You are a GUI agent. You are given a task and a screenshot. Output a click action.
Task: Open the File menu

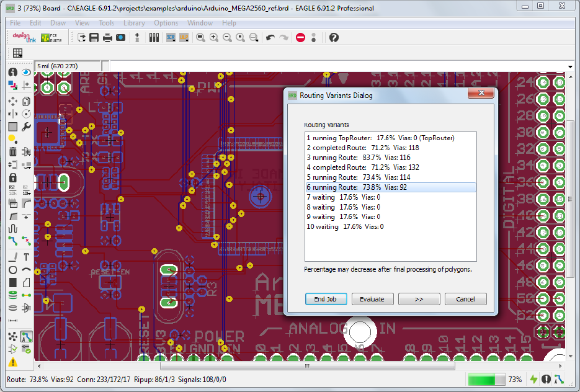tap(15, 23)
